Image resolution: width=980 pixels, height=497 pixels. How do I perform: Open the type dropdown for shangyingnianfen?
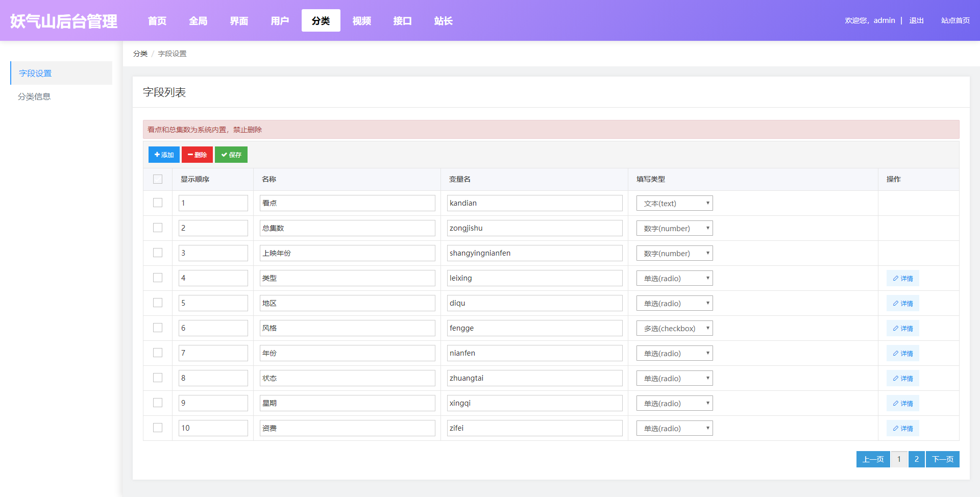tap(674, 253)
